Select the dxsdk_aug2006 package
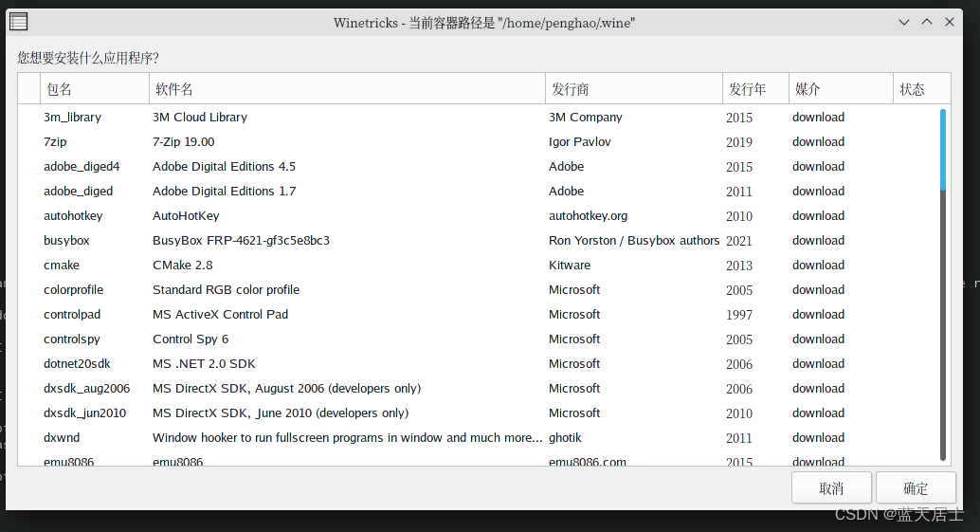The height and width of the screenshot is (532, 980). coord(87,389)
